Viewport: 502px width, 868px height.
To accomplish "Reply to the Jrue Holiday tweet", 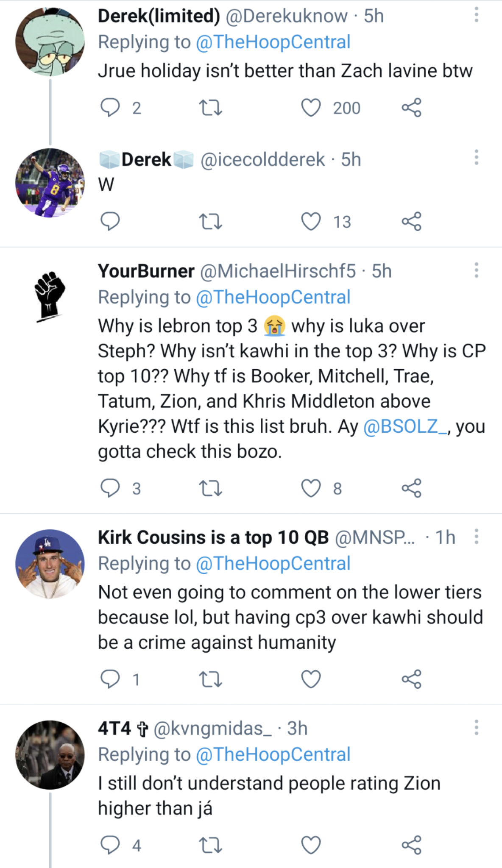I will pos(110,108).
